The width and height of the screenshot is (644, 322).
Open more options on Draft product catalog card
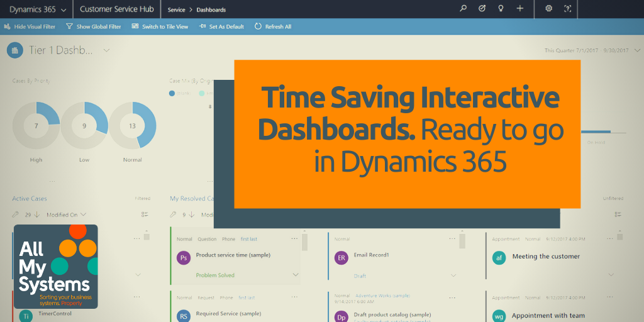point(452,297)
